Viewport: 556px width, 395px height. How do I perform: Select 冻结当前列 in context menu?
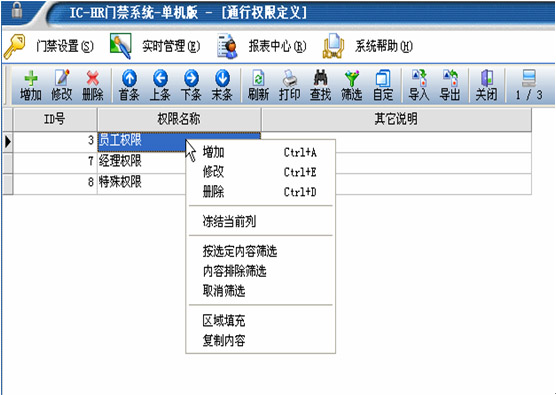[260, 222]
